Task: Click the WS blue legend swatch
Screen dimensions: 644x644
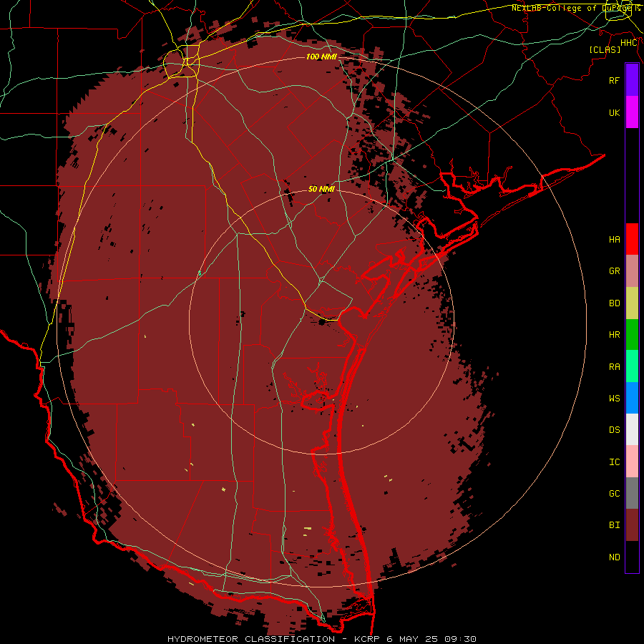Action: [632, 398]
